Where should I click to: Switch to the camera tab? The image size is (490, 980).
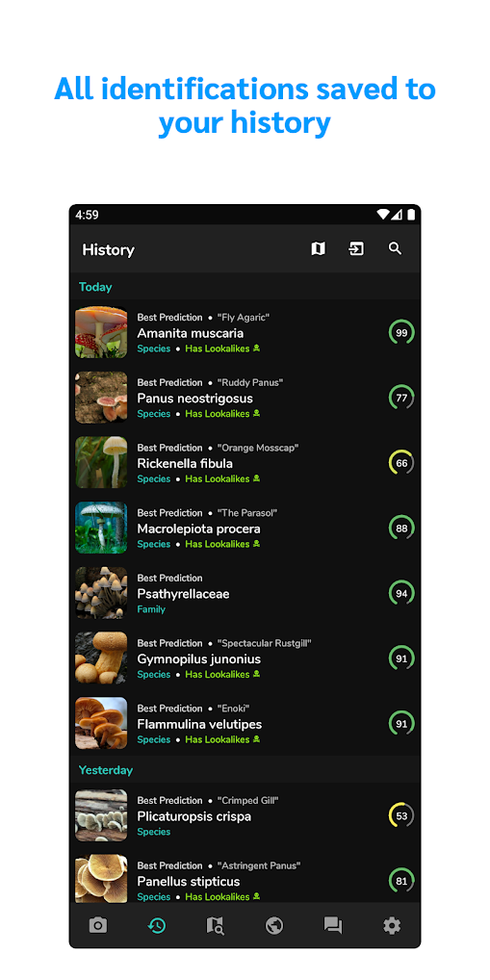[98, 925]
